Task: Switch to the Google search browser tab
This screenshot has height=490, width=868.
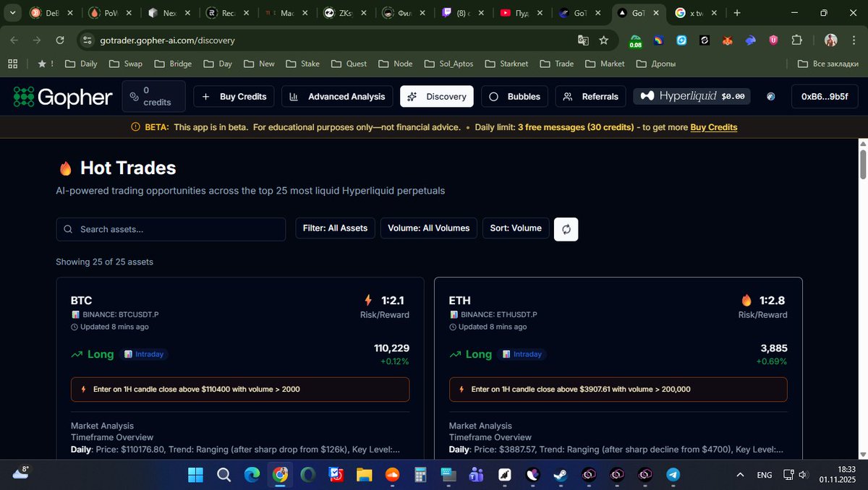Action: click(695, 13)
